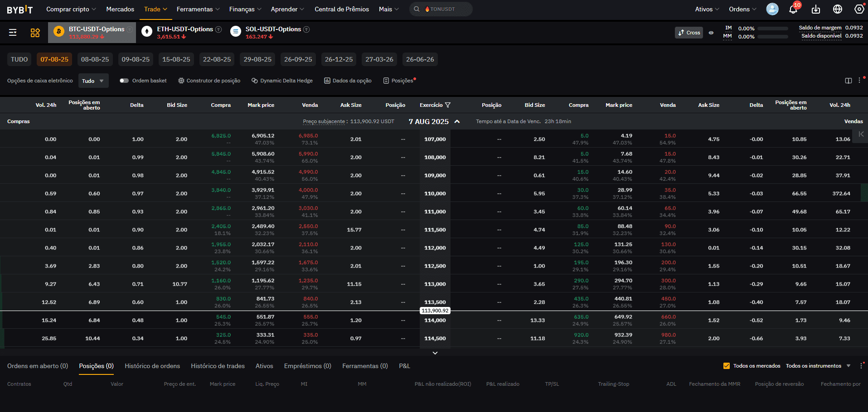Open three-dot menu in positions panel
The height and width of the screenshot is (412, 868).
(x=861, y=366)
